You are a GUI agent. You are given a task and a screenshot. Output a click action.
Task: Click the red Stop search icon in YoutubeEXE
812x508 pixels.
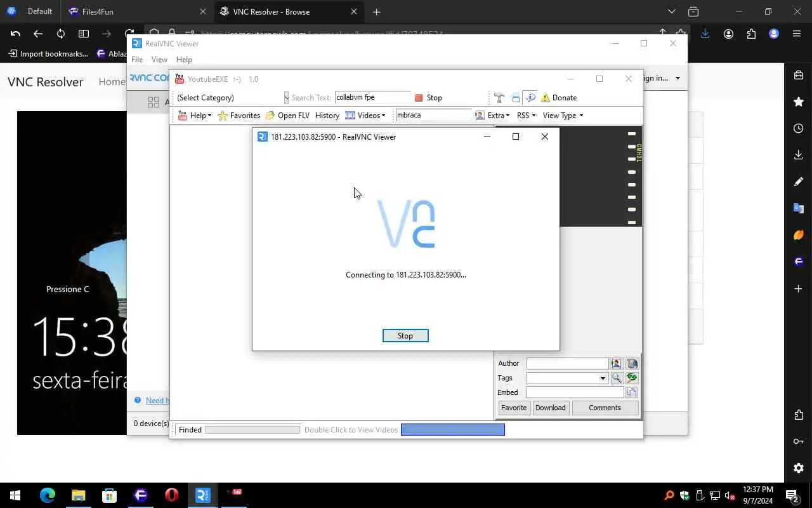(x=419, y=98)
